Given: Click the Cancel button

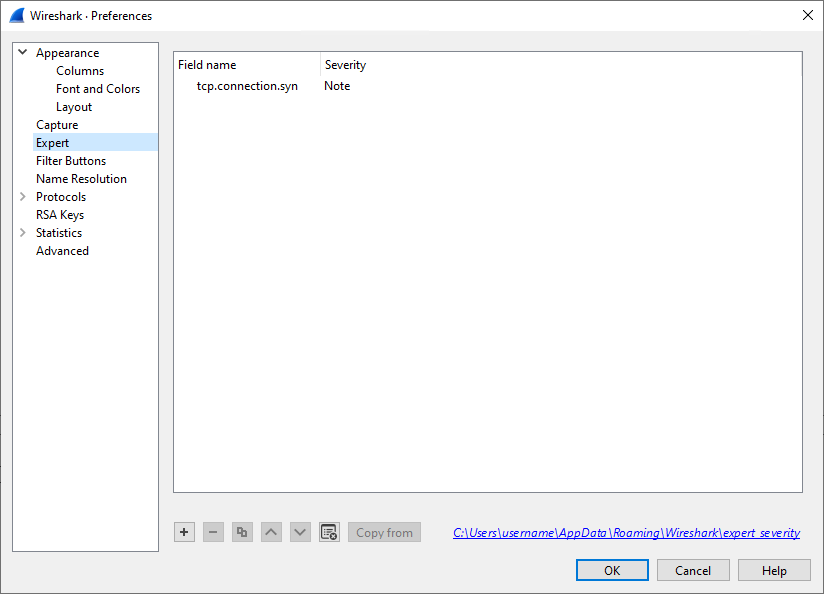Looking at the screenshot, I should 693,570.
